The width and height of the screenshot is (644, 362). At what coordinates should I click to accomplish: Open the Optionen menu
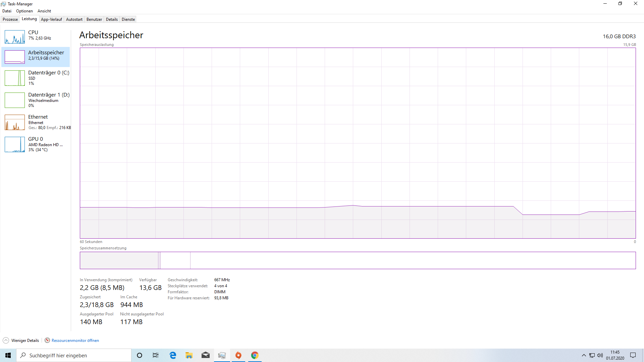point(24,11)
